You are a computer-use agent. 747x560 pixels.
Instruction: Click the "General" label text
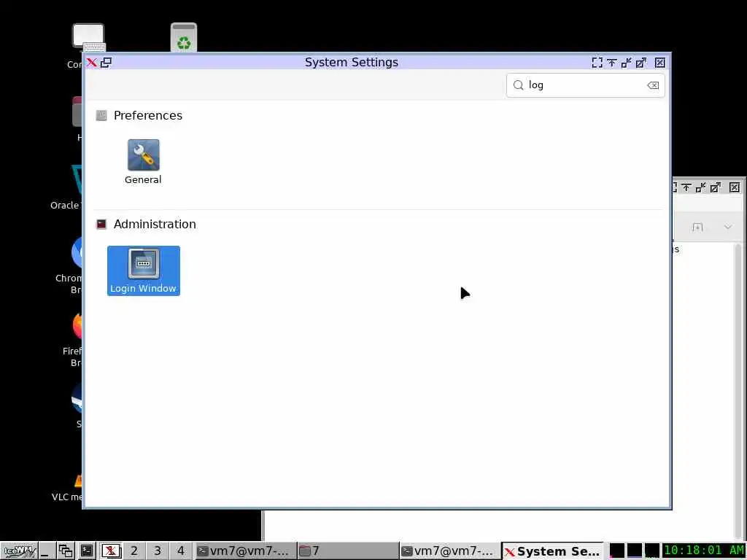[143, 179]
